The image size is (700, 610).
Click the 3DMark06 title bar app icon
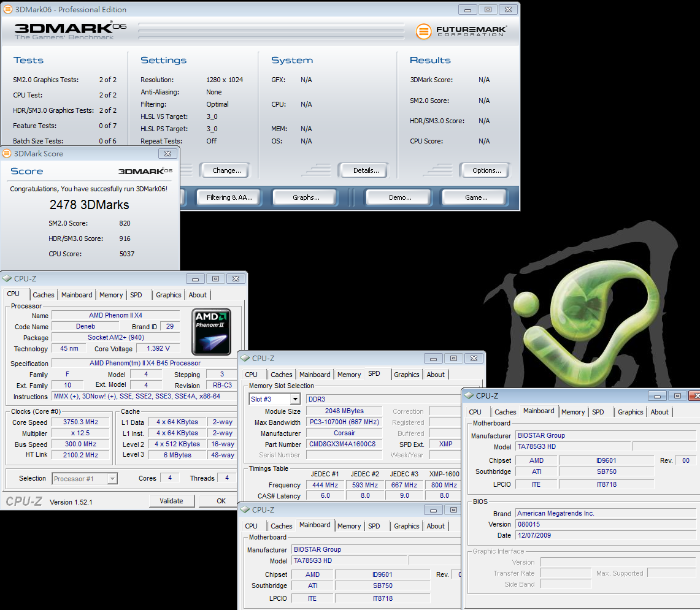(7, 10)
